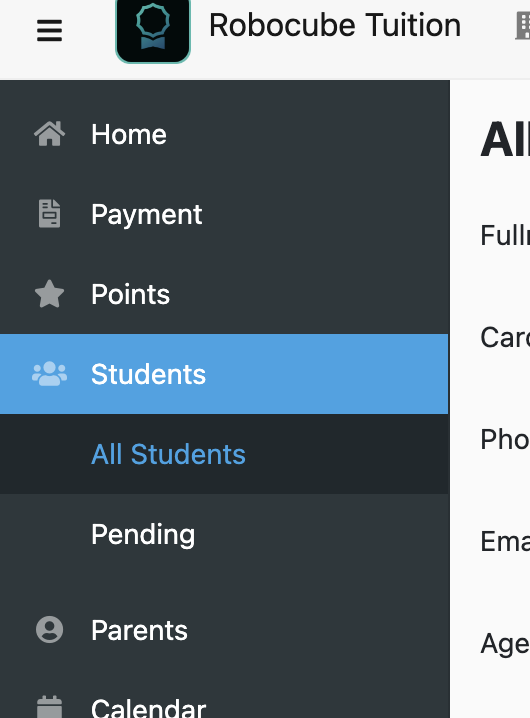Click the Payment document icon
530x718 pixels.
click(49, 214)
